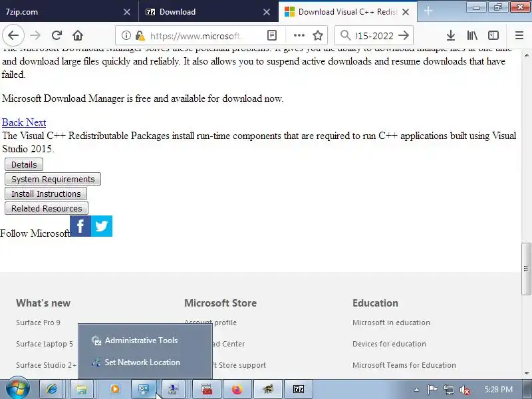The height and width of the screenshot is (399, 532).
Task: Submit the search using the arrow button
Action: pos(404,35)
